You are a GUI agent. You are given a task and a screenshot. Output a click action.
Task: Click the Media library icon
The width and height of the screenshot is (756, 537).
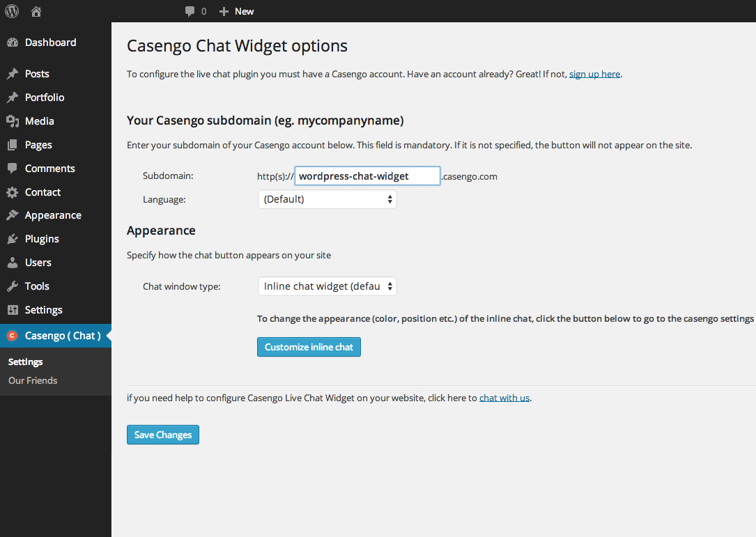13,121
